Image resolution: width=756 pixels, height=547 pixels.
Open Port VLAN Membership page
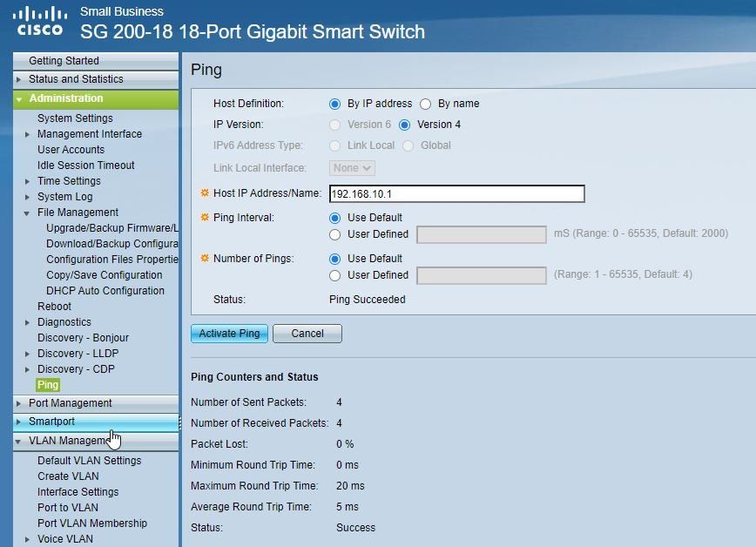point(92,523)
